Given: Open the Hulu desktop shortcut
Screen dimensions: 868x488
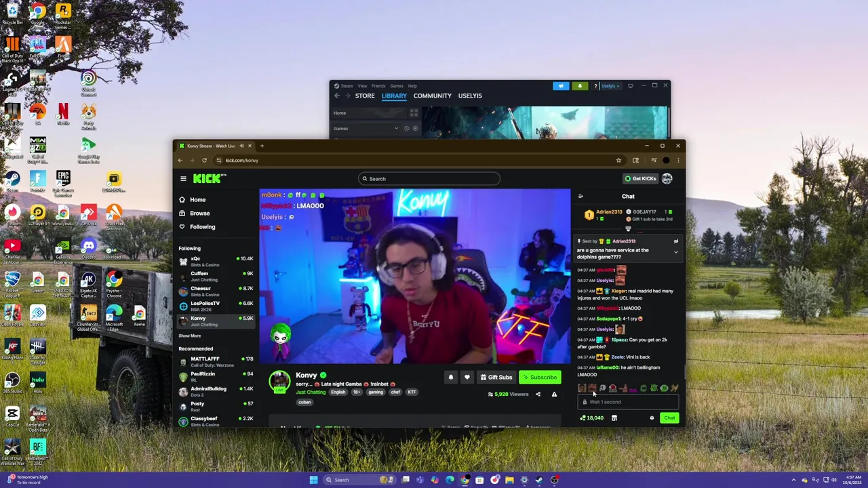Looking at the screenshot, I should pyautogui.click(x=37, y=382).
